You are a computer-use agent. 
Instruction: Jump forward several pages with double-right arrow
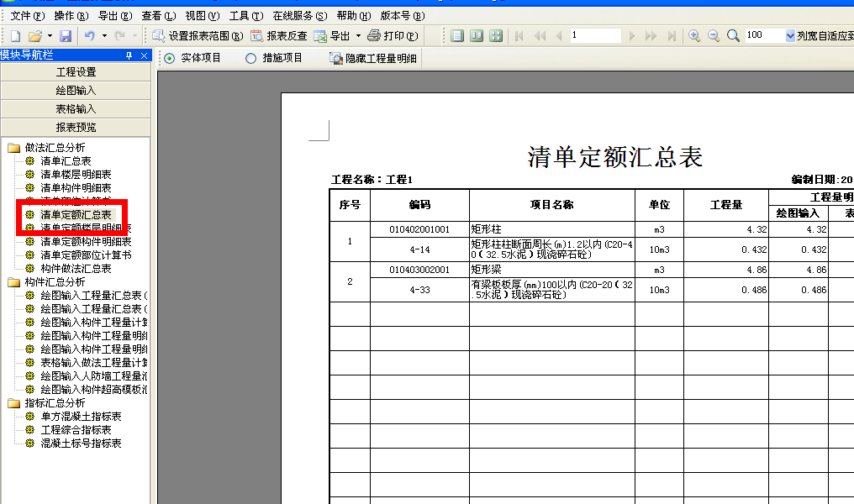click(x=651, y=36)
